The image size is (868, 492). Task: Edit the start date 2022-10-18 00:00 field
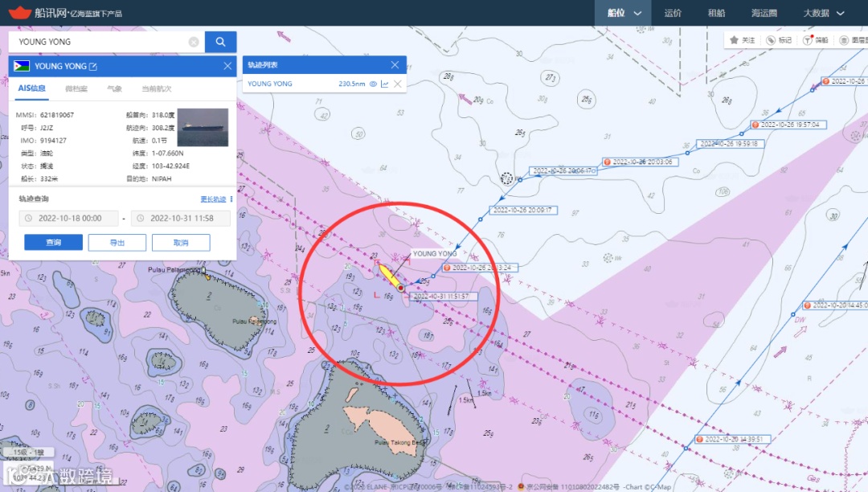(68, 219)
